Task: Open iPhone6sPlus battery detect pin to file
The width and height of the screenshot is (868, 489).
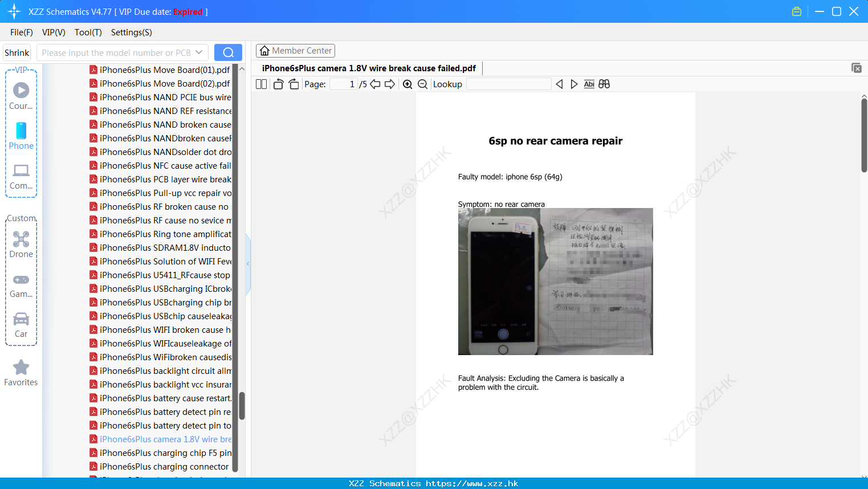Action: 160,426
